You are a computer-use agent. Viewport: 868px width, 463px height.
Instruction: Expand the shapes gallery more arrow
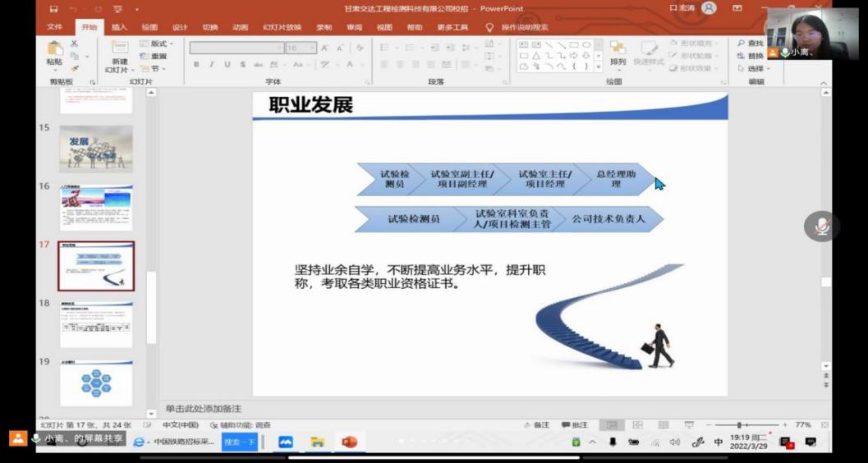click(599, 67)
